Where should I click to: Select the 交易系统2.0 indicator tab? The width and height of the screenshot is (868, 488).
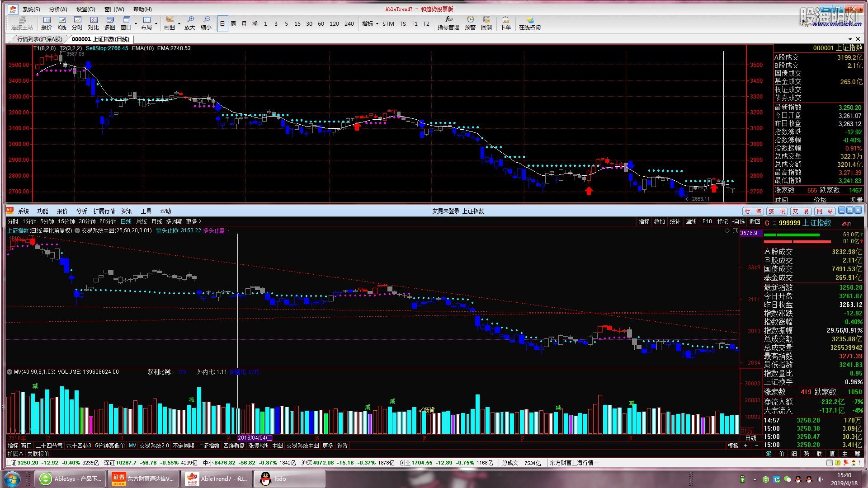(x=154, y=446)
